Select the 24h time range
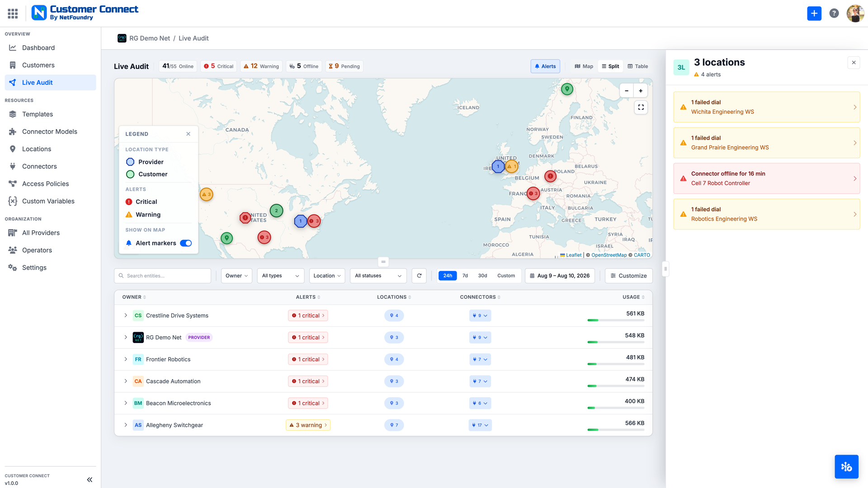The width and height of the screenshot is (868, 488). click(448, 276)
